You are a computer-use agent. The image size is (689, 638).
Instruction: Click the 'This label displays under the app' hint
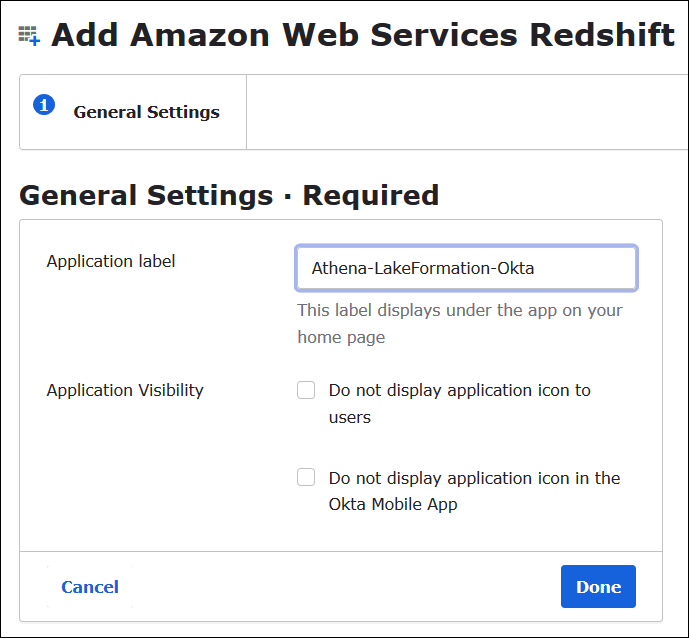tap(459, 310)
